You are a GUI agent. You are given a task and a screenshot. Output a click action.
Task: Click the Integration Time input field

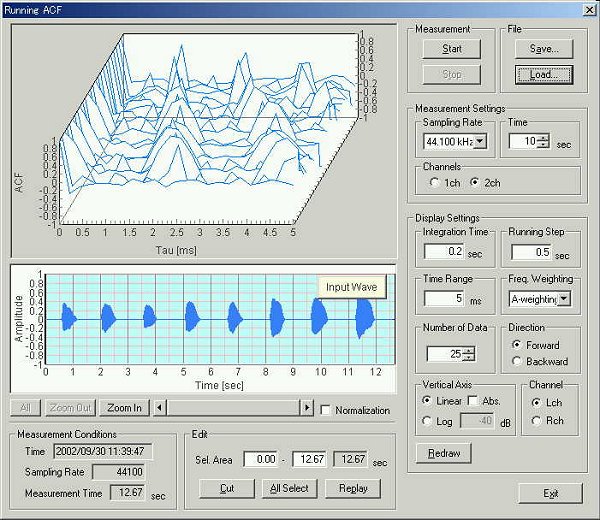(442, 251)
